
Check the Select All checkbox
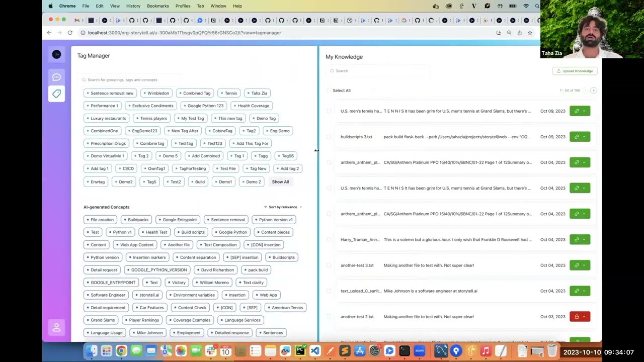(x=329, y=90)
